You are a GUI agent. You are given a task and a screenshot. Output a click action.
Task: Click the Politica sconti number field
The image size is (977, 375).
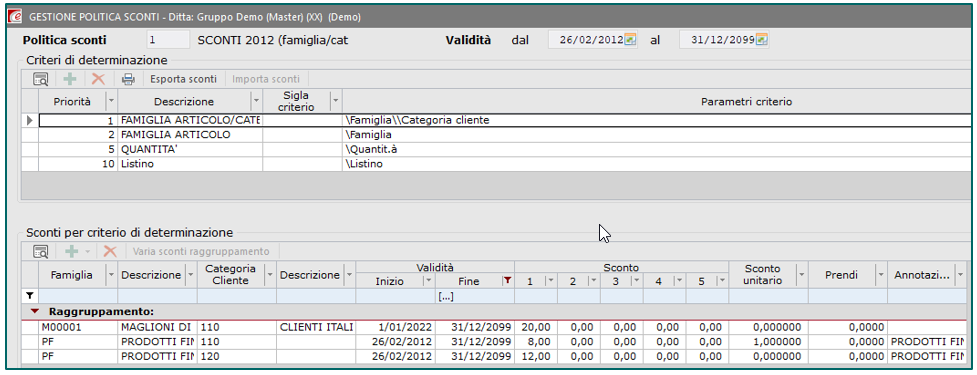pyautogui.click(x=168, y=40)
